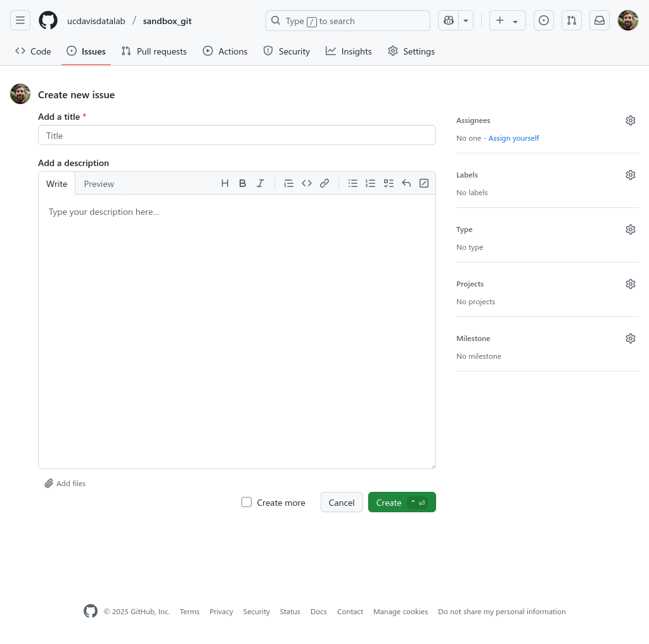Screen dimensions: 649x644
Task: Open saved replies arrow icon
Action: click(x=406, y=183)
